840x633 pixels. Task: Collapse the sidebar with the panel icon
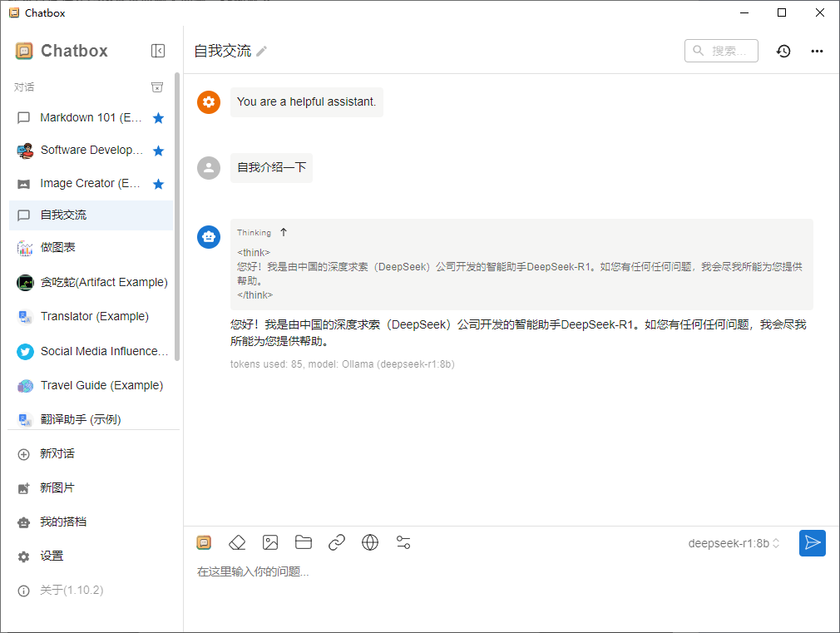coord(158,51)
